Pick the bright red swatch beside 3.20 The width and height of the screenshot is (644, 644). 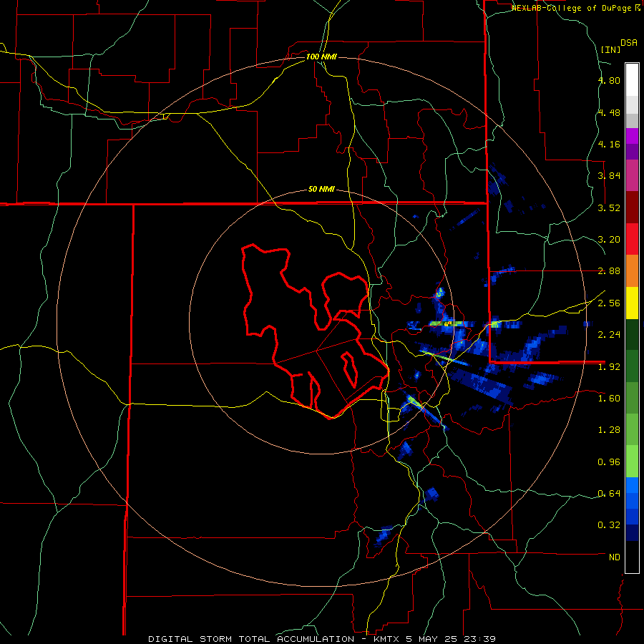tap(632, 239)
